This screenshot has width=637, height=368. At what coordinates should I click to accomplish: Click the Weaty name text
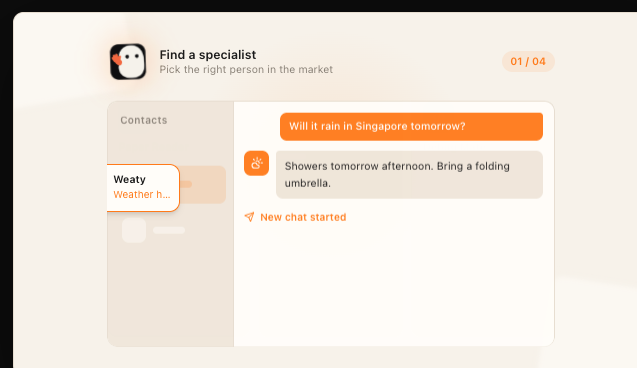130,180
